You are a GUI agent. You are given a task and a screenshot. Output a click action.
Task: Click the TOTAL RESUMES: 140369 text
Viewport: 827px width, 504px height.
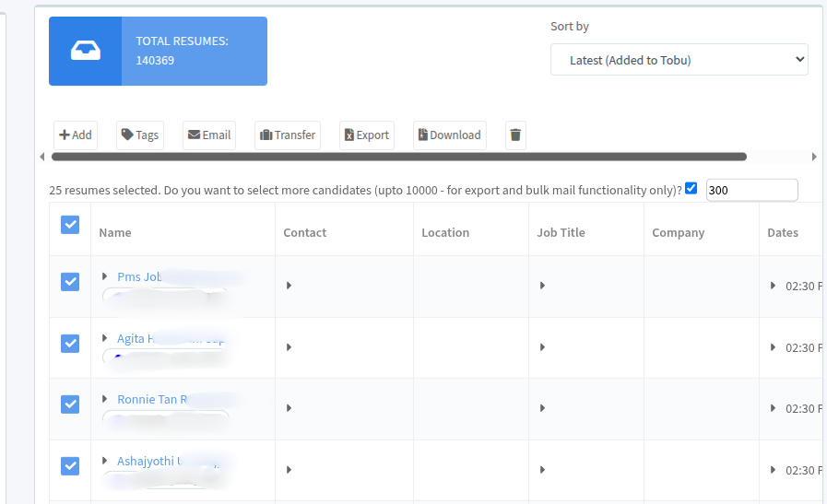click(182, 51)
